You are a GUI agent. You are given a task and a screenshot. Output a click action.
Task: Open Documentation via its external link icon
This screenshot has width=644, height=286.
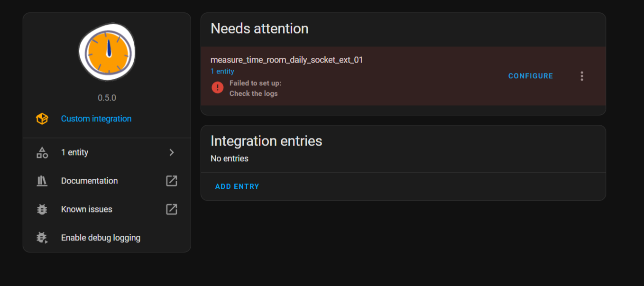point(172,181)
